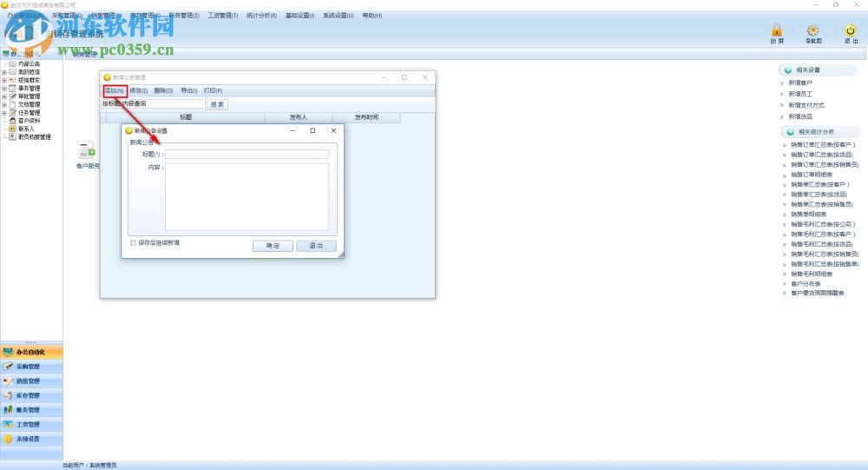Open 销售订单汇总表(按客户) report link

[823, 145]
